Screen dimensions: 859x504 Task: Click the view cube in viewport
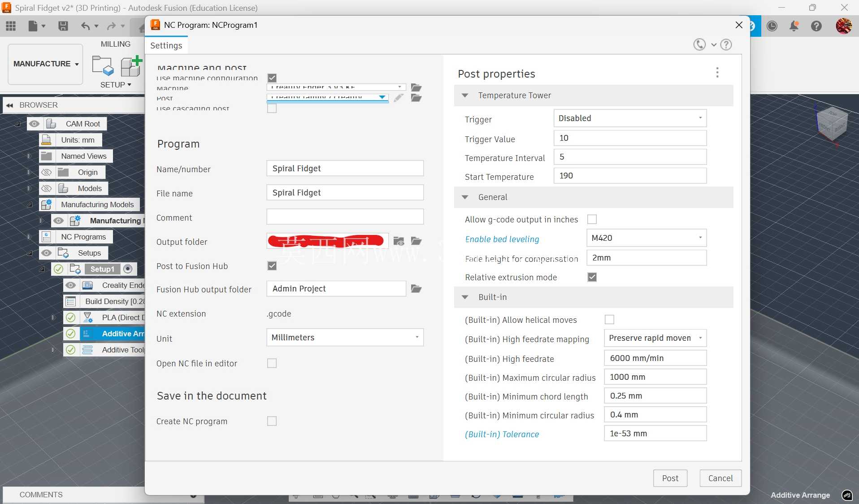point(832,123)
